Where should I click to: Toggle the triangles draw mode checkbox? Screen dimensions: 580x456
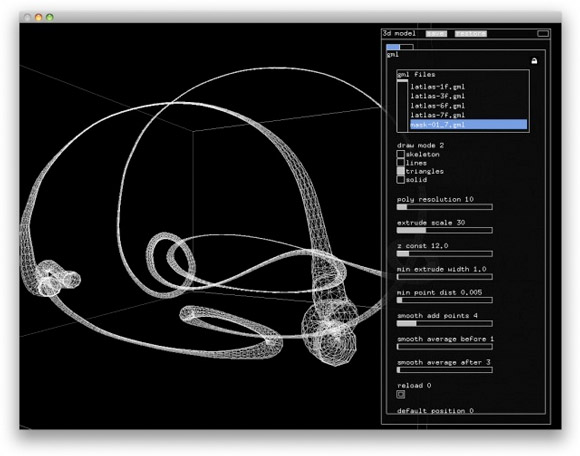coord(401,171)
